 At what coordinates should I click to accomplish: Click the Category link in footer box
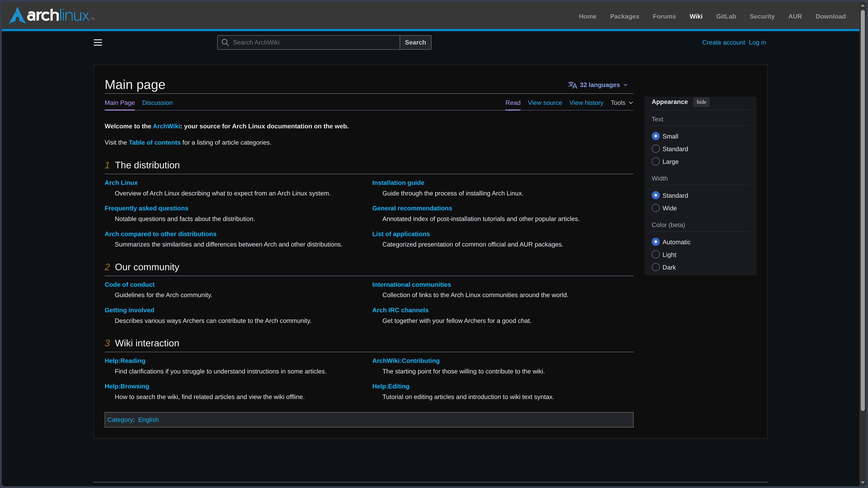click(120, 420)
